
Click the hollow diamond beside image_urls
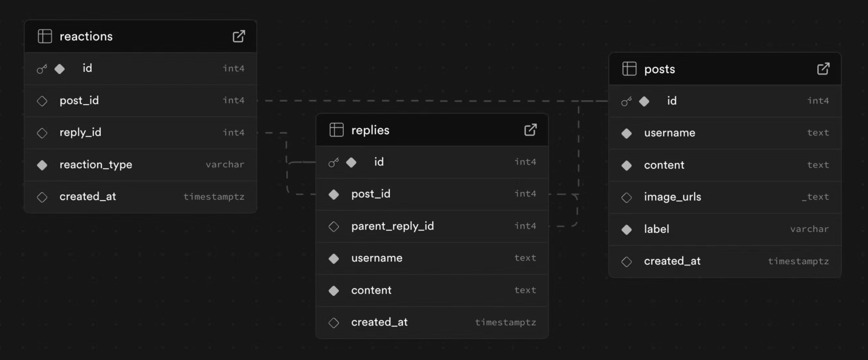[626, 197]
